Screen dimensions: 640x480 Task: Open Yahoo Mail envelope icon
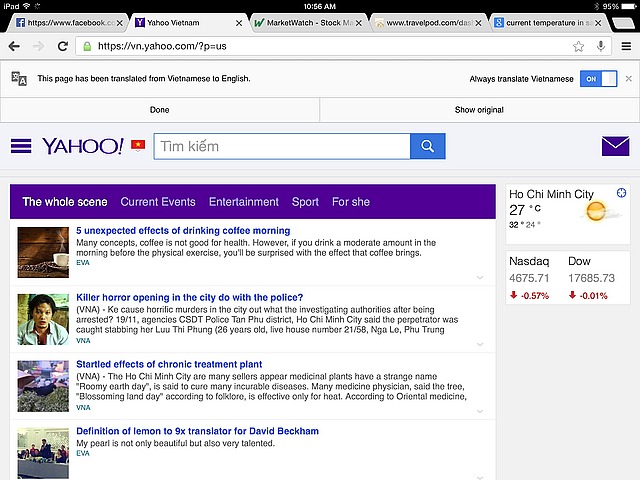click(x=615, y=146)
